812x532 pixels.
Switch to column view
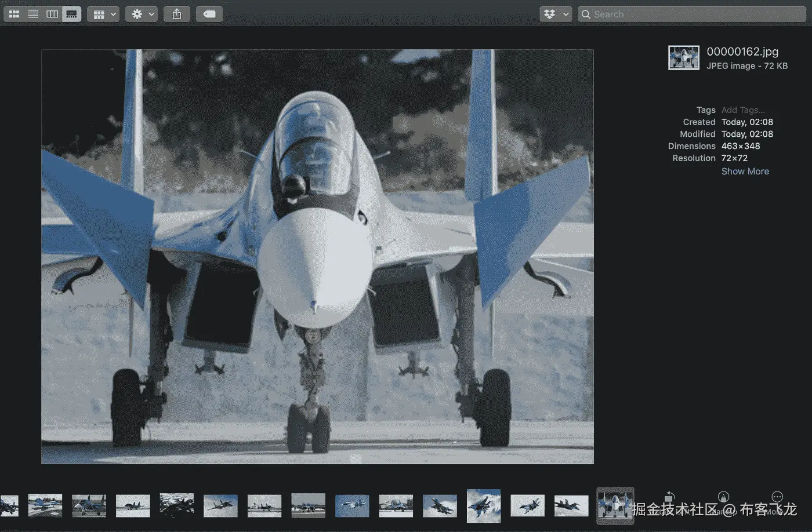pyautogui.click(x=52, y=14)
